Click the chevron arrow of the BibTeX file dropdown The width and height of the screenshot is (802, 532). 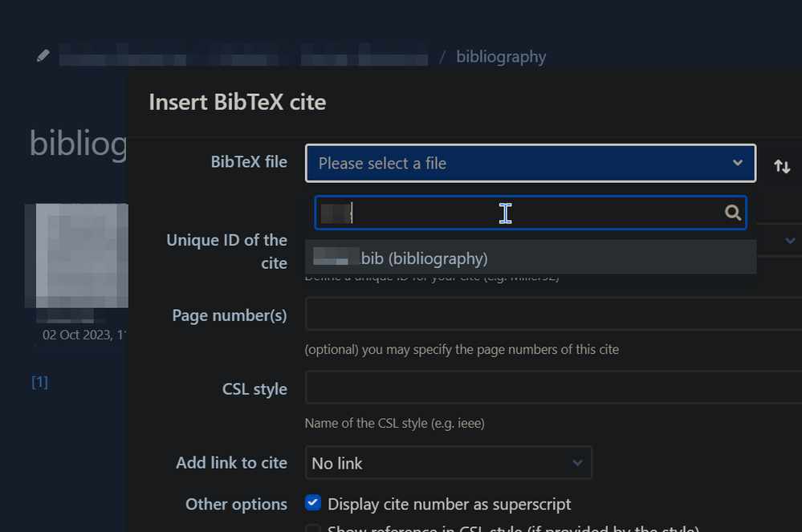pos(737,163)
